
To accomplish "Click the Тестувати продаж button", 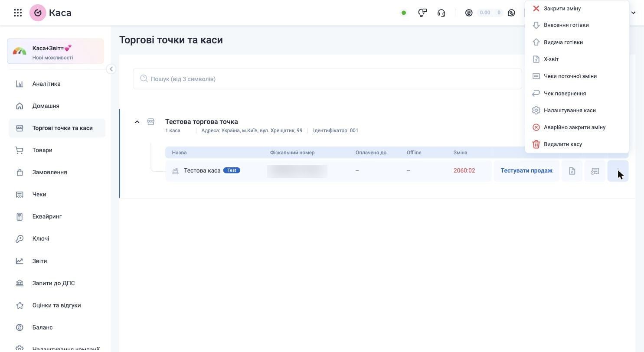I will 526,171.
